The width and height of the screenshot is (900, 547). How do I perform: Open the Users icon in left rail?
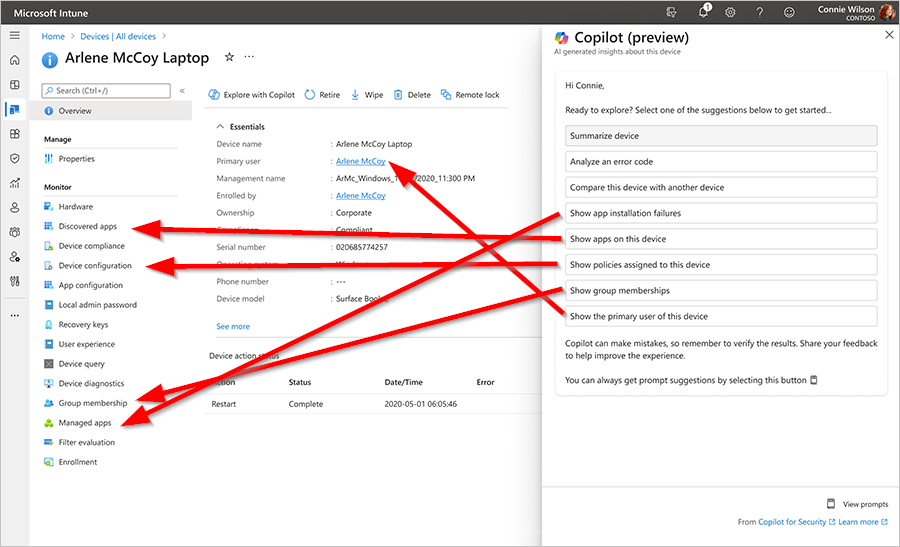[x=15, y=207]
